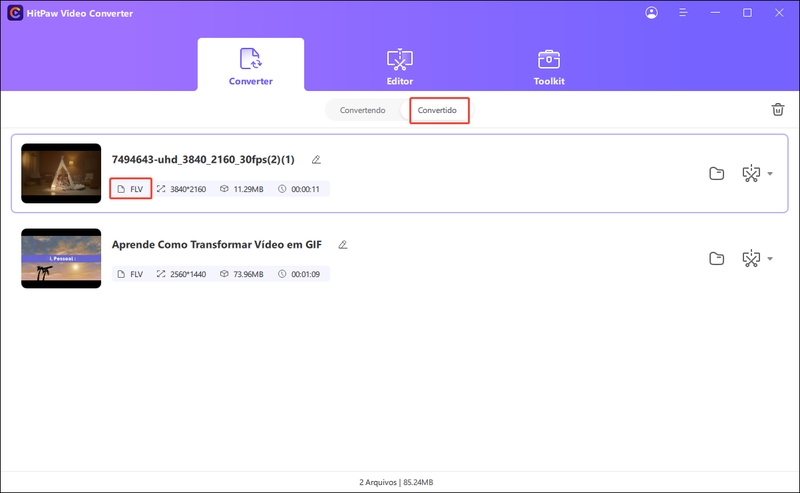Click the sunset palm tree video thumbnail
Screen dimensions: 800x493
(61, 259)
